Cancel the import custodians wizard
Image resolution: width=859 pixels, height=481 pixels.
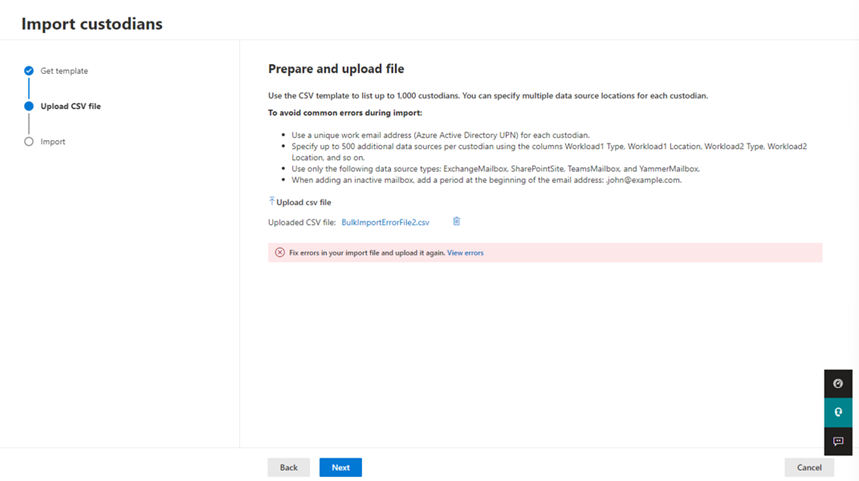point(809,467)
